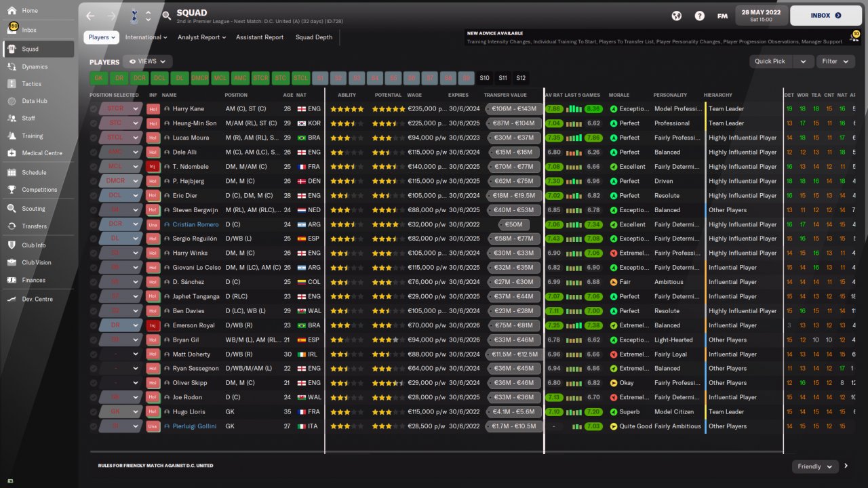
Task: Toggle the row checkbox for Lucas Moura
Action: click(94, 138)
